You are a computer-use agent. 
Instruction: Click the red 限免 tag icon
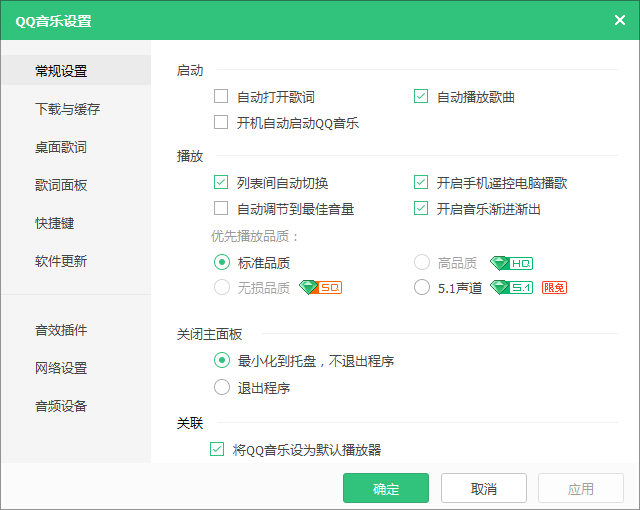click(554, 288)
